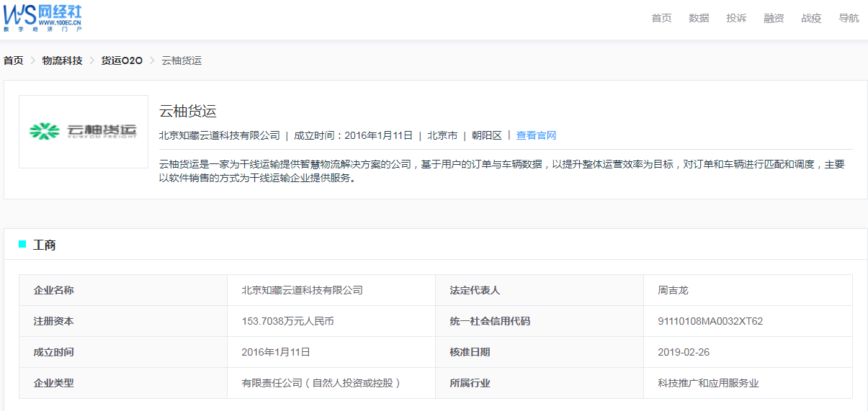Click the 周吉龙 representative name
The width and height of the screenshot is (868, 411).
tap(674, 290)
